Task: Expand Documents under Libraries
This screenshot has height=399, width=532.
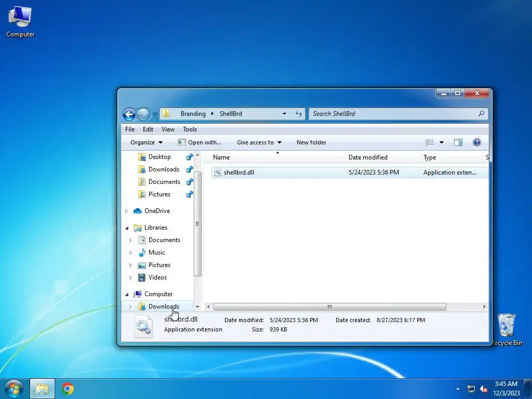Action: [130, 240]
